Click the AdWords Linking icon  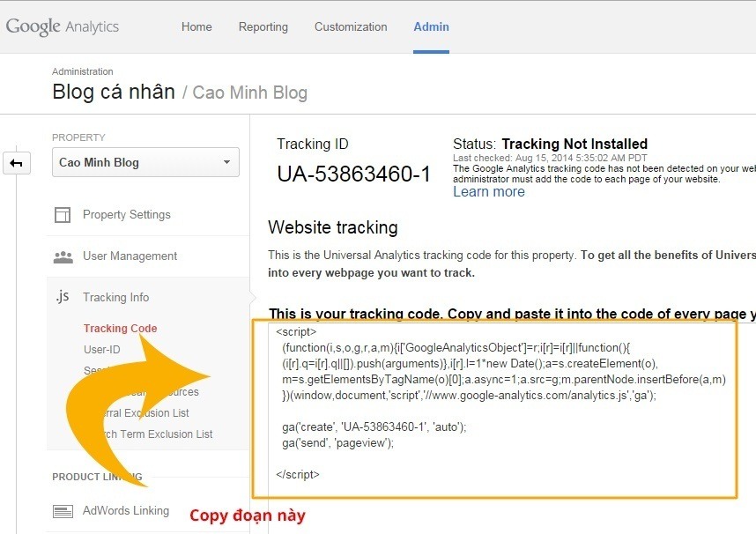point(63,511)
